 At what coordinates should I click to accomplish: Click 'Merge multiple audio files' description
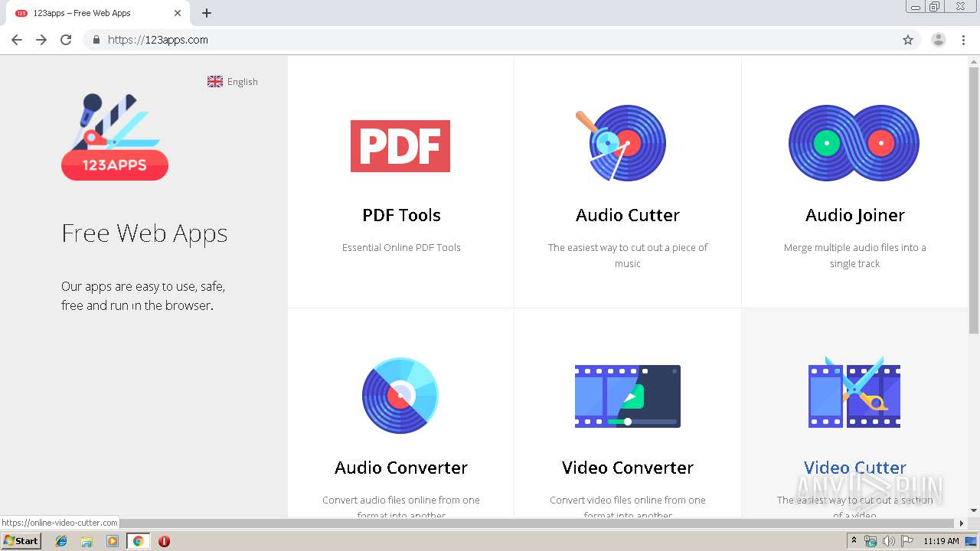click(854, 256)
